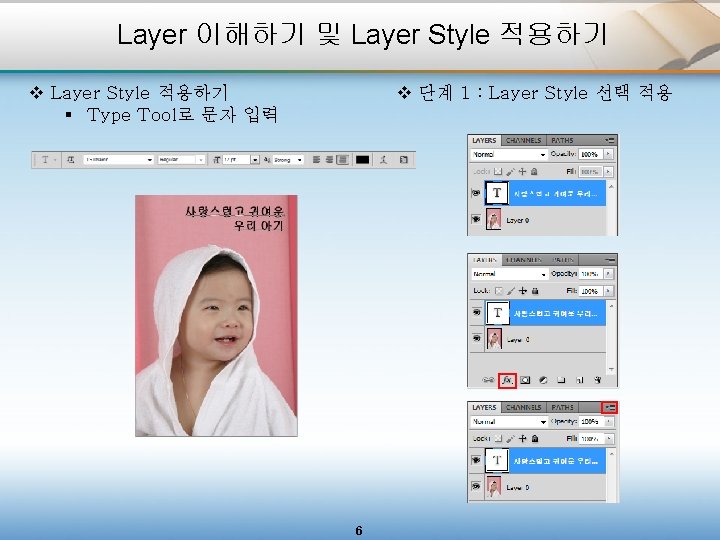Click the font size input field
Viewport: 720px width, 540px height.
pyautogui.click(x=236, y=160)
